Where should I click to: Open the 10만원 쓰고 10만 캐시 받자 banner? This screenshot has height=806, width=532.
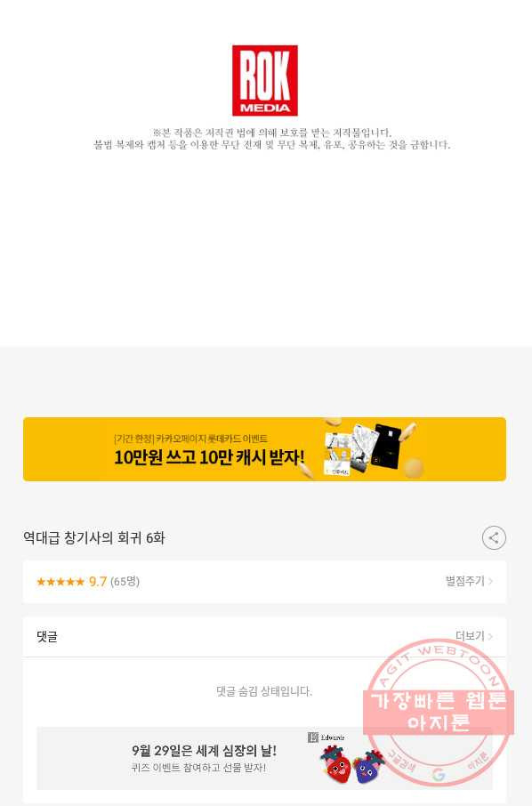pyautogui.click(x=265, y=449)
